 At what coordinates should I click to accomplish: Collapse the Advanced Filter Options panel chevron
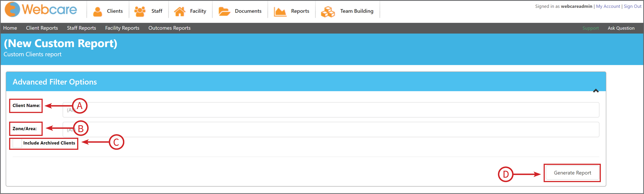(596, 91)
